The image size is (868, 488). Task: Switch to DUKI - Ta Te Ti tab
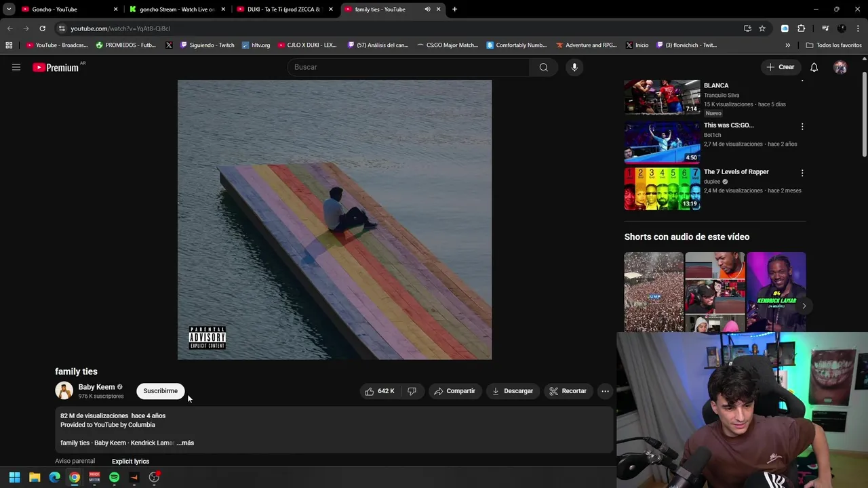(x=285, y=9)
